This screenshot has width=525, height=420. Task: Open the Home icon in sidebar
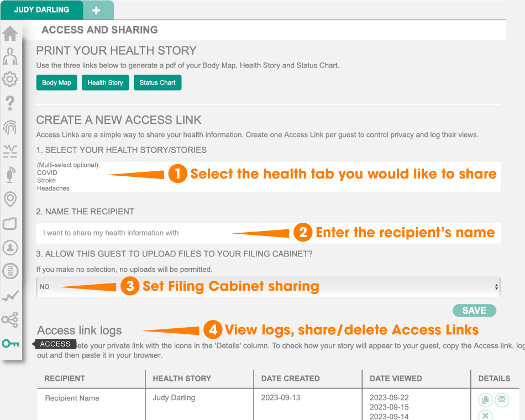(x=10, y=33)
